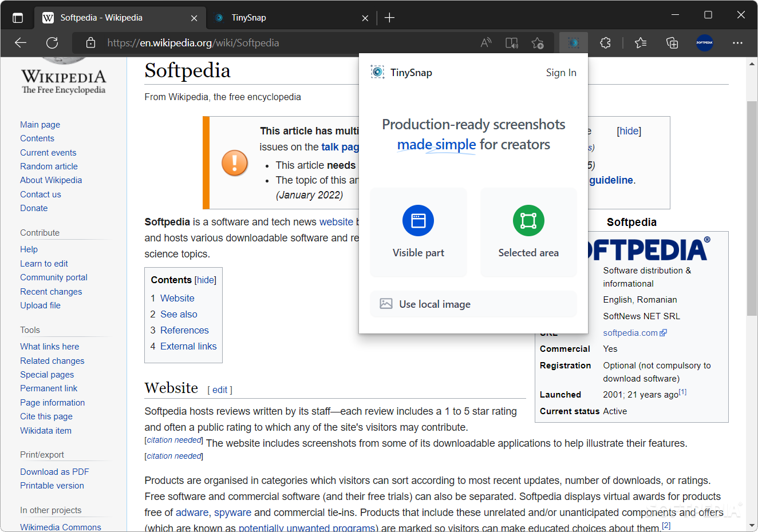Screen dimensions: 758x532
Task: Open Printable version link
Action: (x=52, y=486)
